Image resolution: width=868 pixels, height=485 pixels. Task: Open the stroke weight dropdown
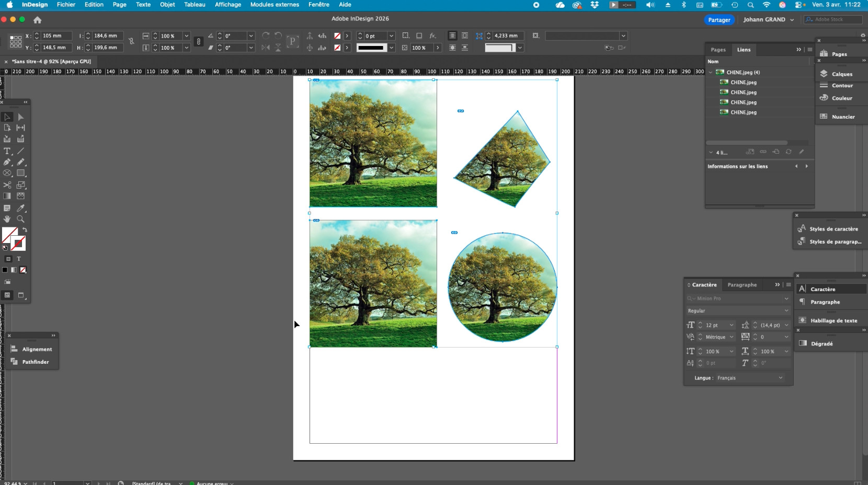point(391,36)
